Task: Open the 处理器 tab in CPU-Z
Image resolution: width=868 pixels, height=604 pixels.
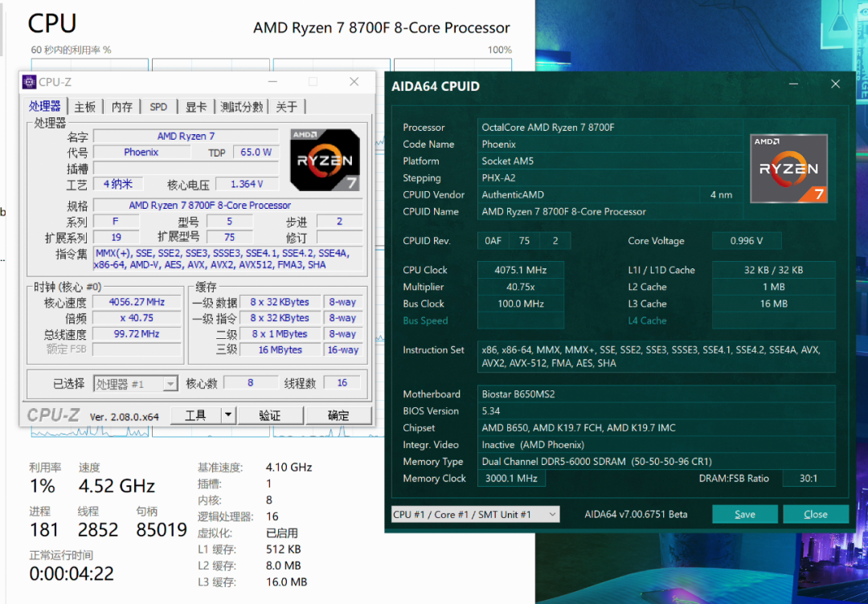Action: pos(45,106)
